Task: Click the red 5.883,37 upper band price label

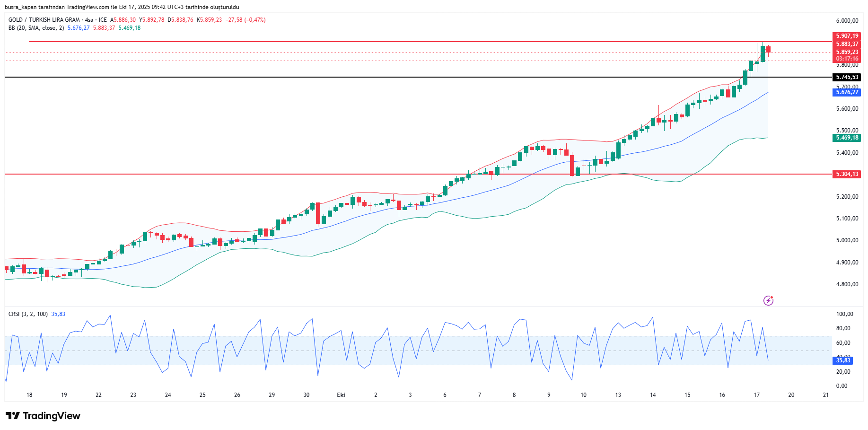Action: [x=846, y=44]
